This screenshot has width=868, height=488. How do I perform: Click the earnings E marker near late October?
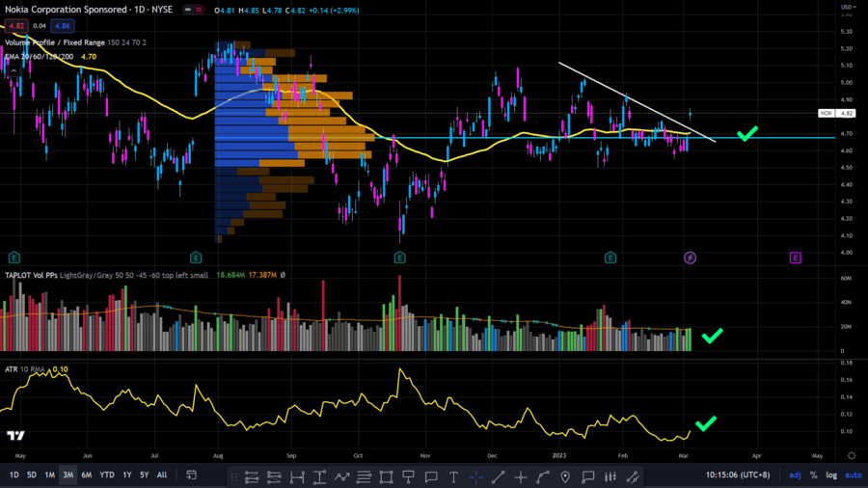(x=399, y=258)
